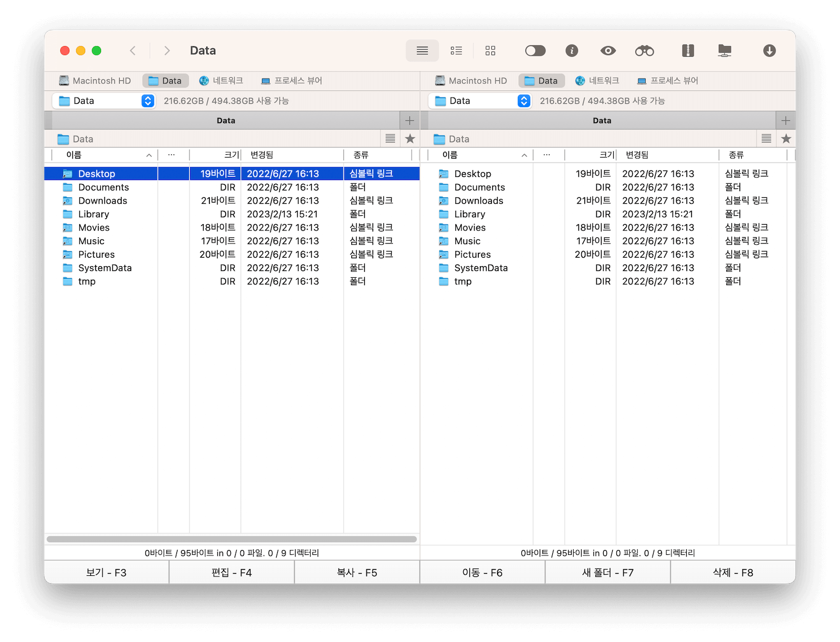840x642 pixels.
Task: Switch to brief list view mode
Action: coord(456,50)
